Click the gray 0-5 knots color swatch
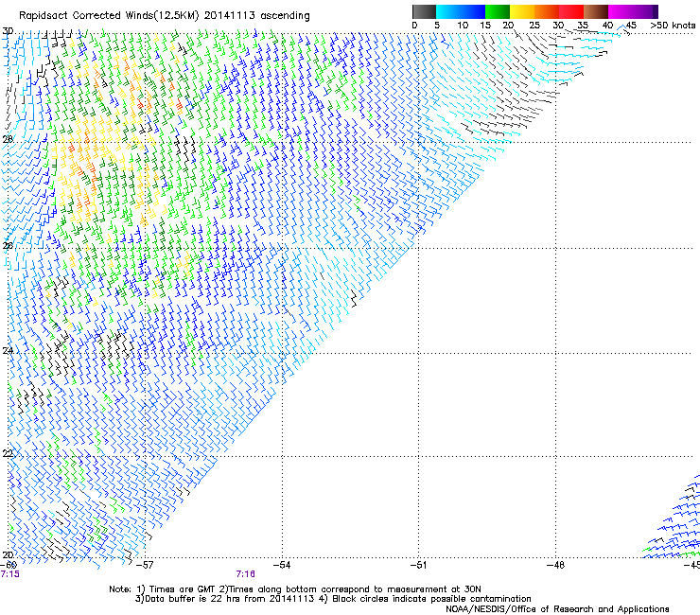This screenshot has height=615, width=700. pyautogui.click(x=424, y=11)
